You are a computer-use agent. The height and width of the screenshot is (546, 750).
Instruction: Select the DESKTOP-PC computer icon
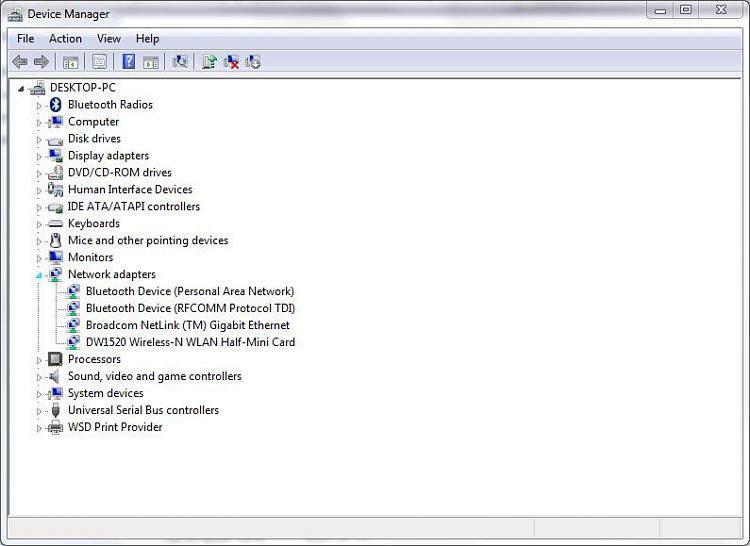coord(37,87)
